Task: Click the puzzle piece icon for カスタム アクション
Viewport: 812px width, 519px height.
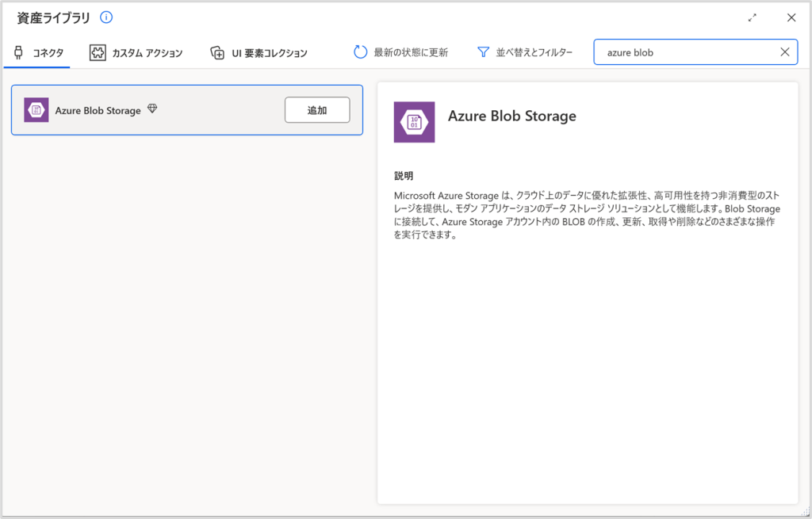Action: (98, 53)
